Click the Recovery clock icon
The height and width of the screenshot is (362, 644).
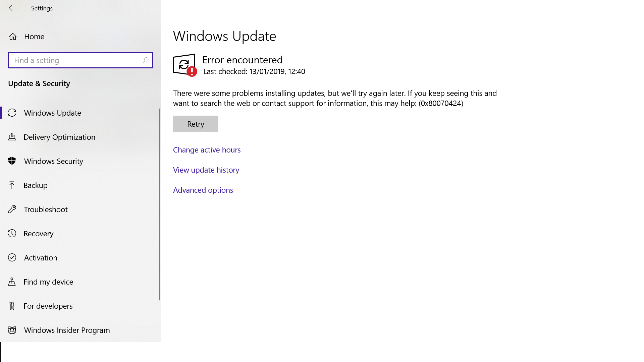[x=12, y=234]
